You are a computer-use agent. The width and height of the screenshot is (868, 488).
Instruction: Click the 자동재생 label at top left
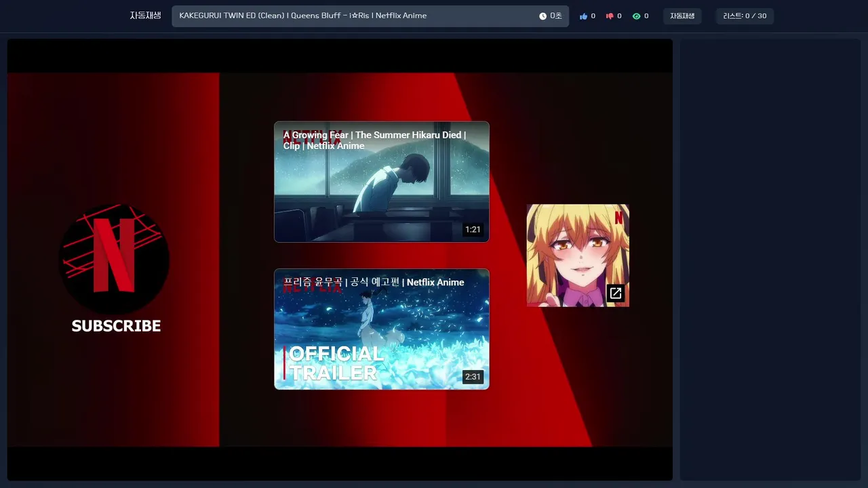[145, 16]
